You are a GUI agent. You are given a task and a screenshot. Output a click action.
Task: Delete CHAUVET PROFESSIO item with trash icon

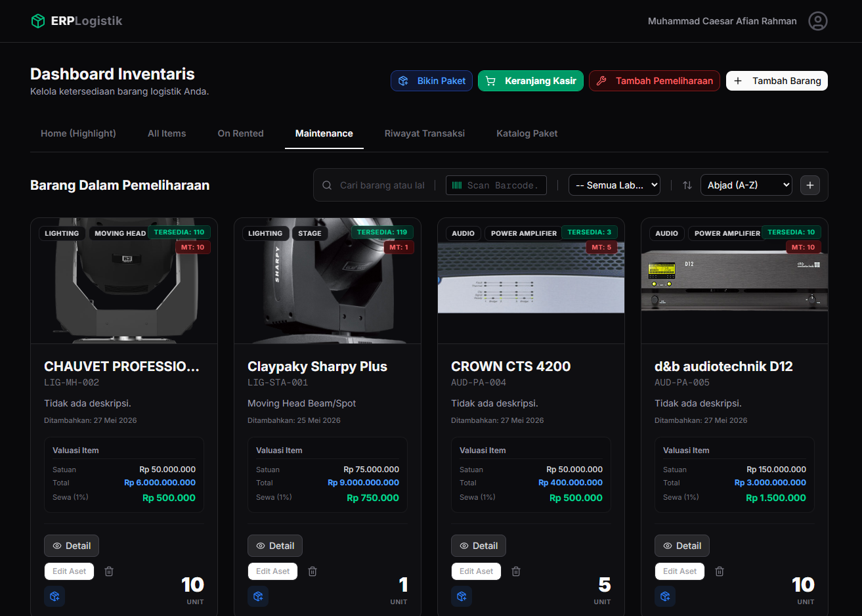[109, 571]
